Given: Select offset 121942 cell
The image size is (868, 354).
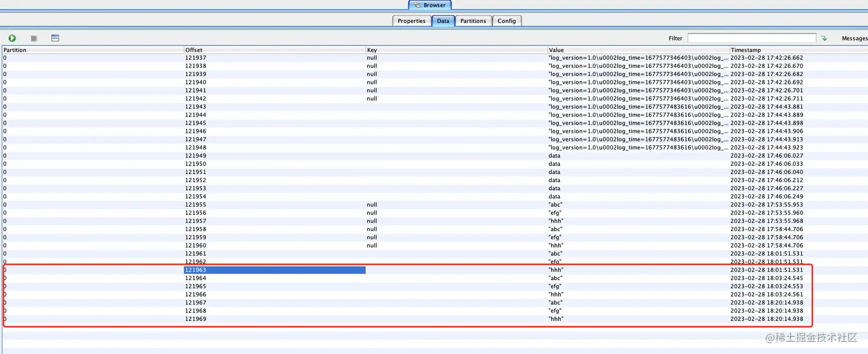Looking at the screenshot, I should pyautogui.click(x=274, y=99).
